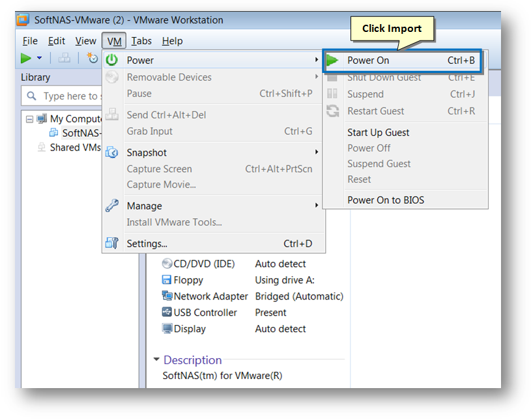Click the Manage wrench icon
This screenshot has height=420, width=531.
pyautogui.click(x=112, y=205)
